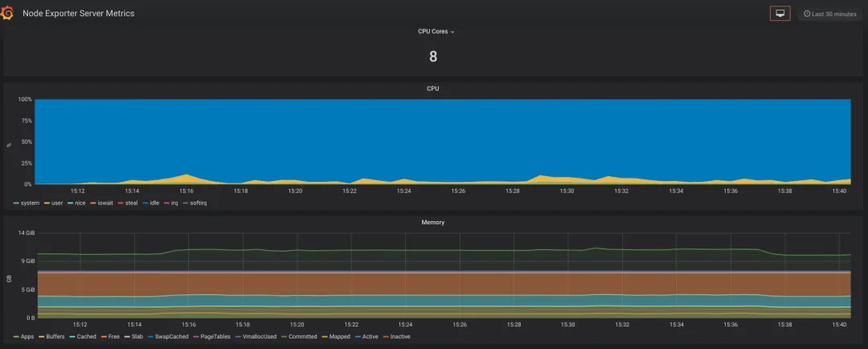Click the Cached legend label in Memory
The height and width of the screenshot is (349, 868).
pos(86,336)
